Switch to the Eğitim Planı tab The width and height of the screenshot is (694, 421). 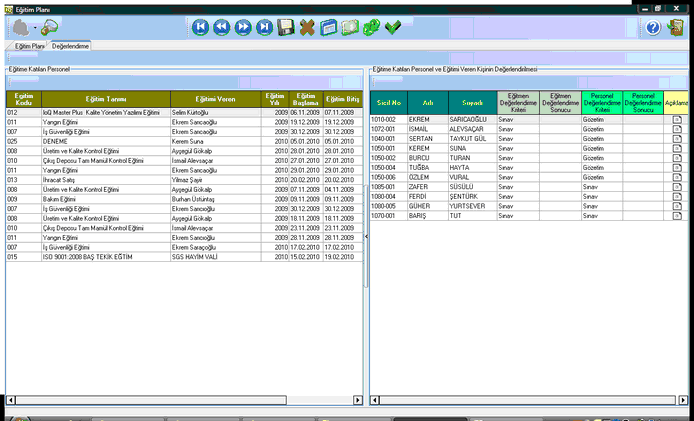[x=29, y=46]
